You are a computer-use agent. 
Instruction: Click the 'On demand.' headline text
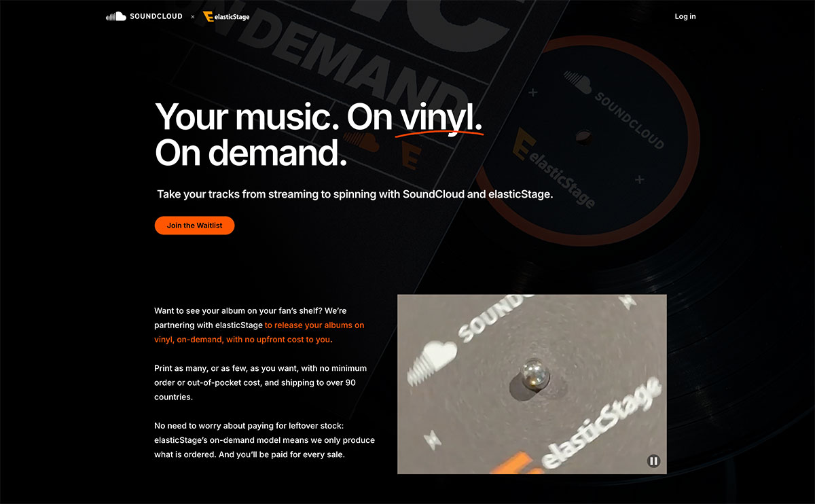(x=251, y=152)
